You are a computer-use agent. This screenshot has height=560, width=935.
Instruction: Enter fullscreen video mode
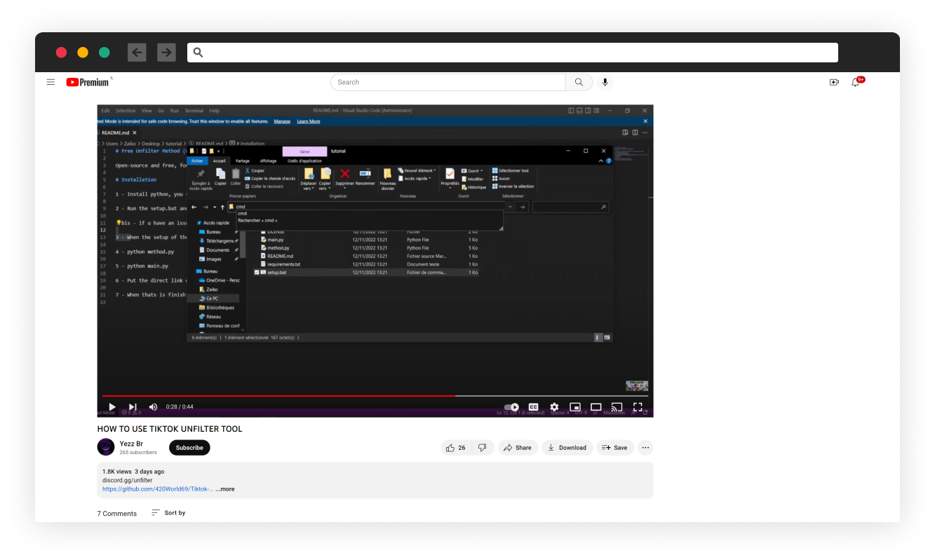point(638,407)
